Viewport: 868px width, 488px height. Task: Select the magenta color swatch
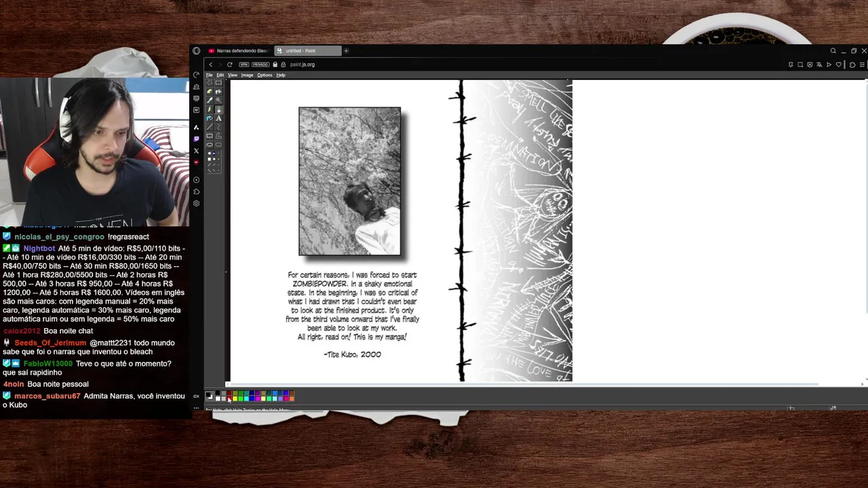[258, 399]
